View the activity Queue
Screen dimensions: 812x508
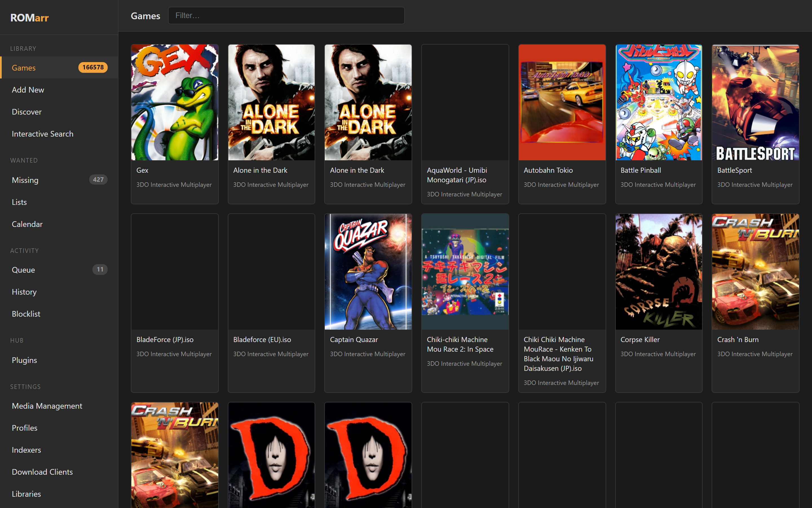coord(59,270)
